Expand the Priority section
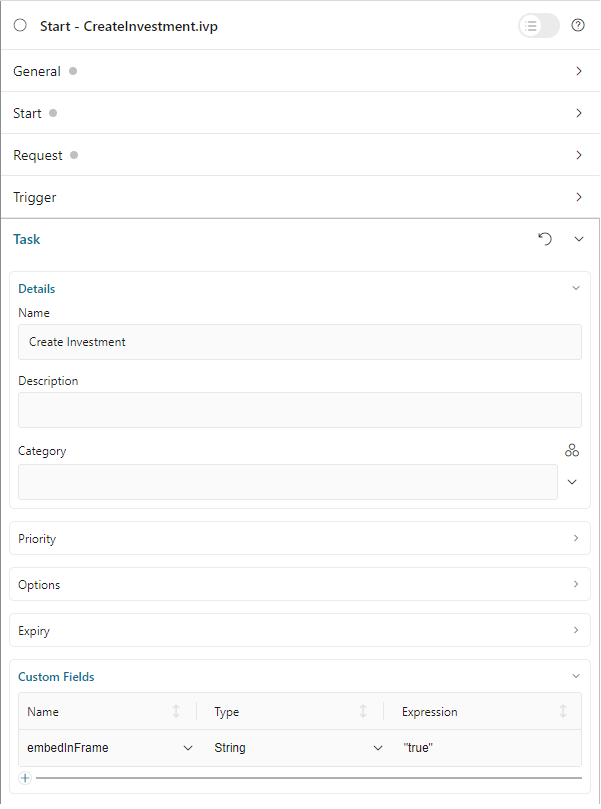Viewport: 601px width, 809px height. click(578, 538)
